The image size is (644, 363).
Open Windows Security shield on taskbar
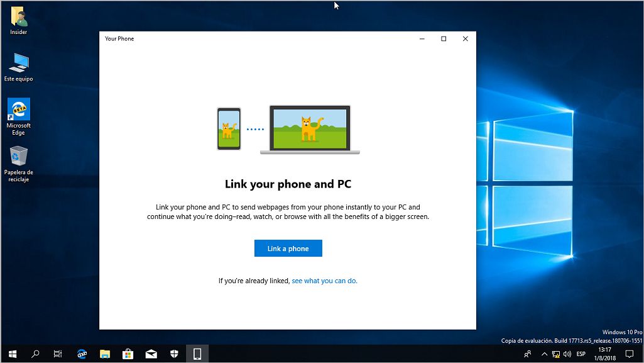coord(174,354)
